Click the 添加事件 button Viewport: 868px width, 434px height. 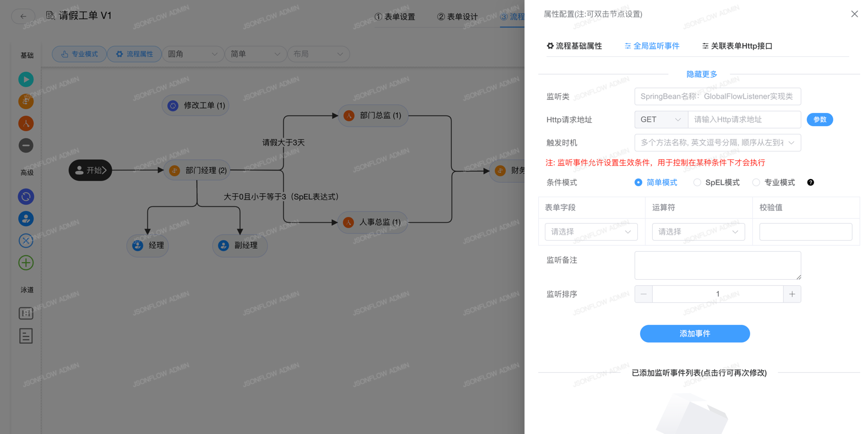695,334
